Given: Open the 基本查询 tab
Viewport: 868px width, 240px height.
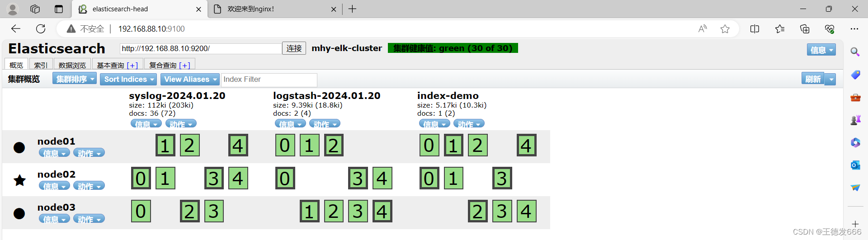Looking at the screenshot, I should tap(118, 65).
